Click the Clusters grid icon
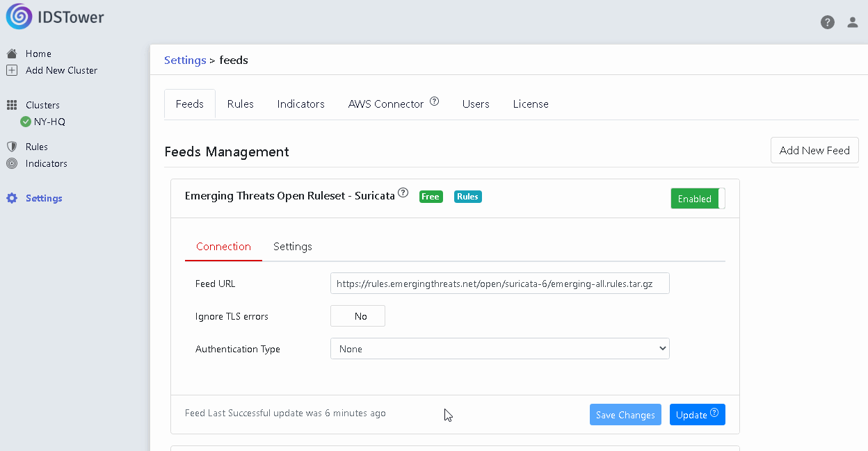Screen dimensions: 868x451 [x=12, y=105]
